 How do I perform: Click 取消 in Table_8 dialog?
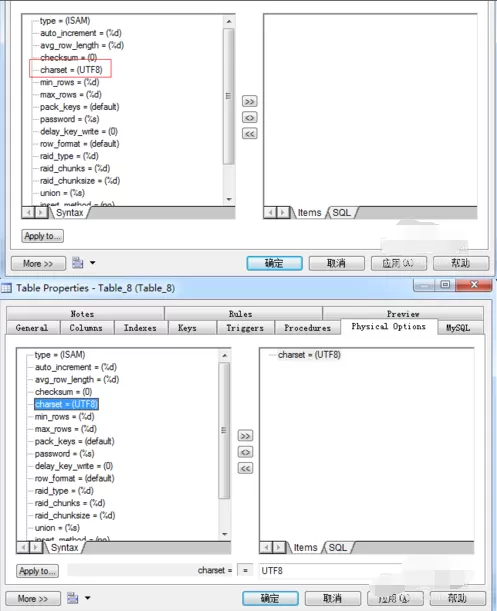[333, 598]
